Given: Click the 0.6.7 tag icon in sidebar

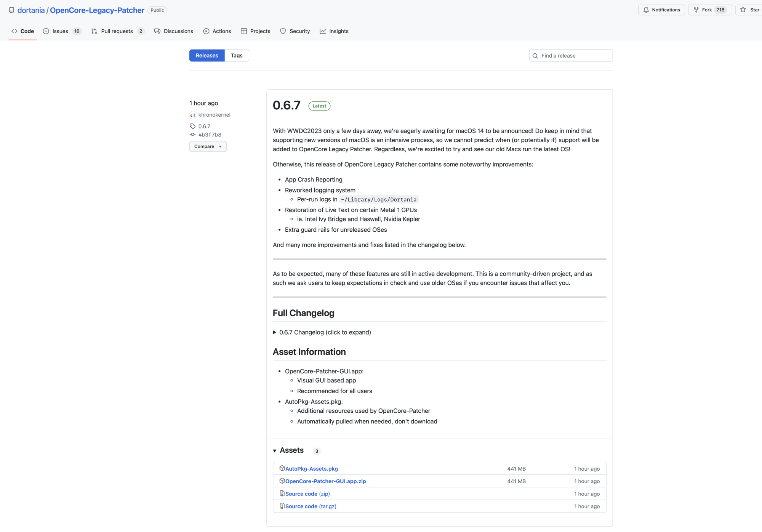Looking at the screenshot, I should pyautogui.click(x=193, y=126).
